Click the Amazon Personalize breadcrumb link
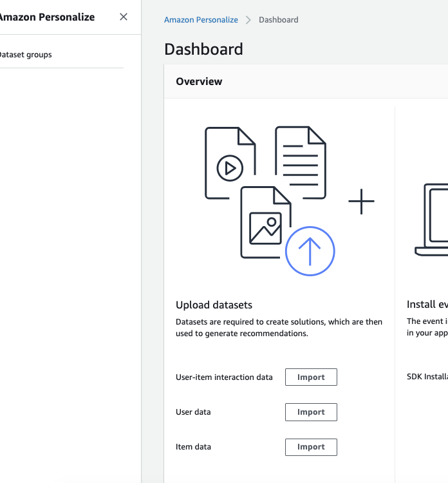This screenshot has width=448, height=483. [201, 20]
